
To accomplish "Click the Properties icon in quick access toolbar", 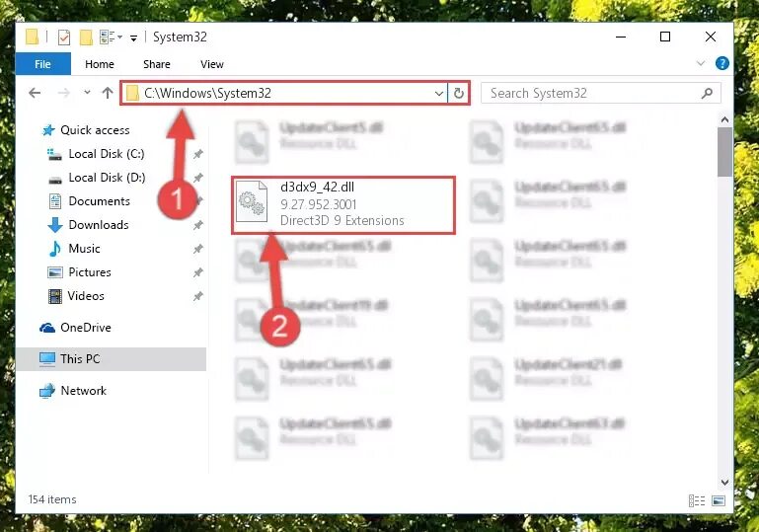I will [63, 38].
